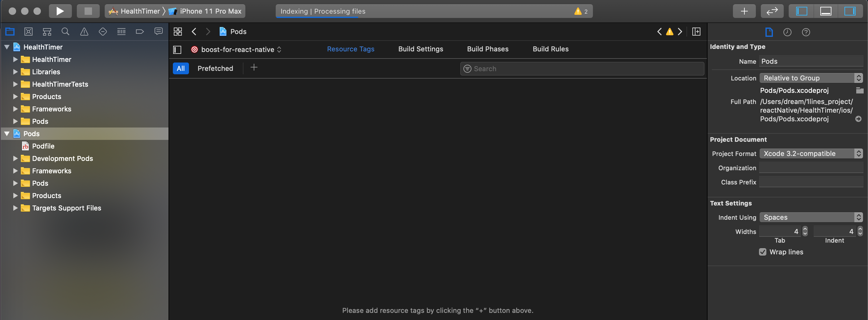Click the Indexing progress activity bar
This screenshot has width=868, height=320.
434,11
